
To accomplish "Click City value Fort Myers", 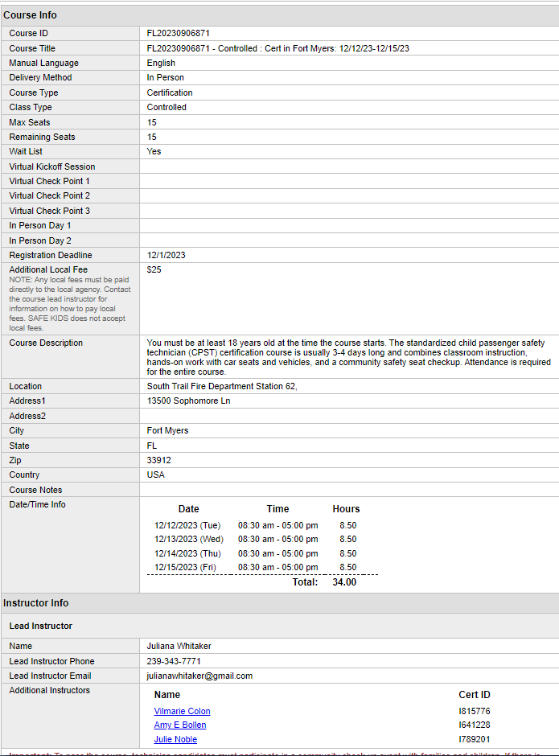I will 167,430.
